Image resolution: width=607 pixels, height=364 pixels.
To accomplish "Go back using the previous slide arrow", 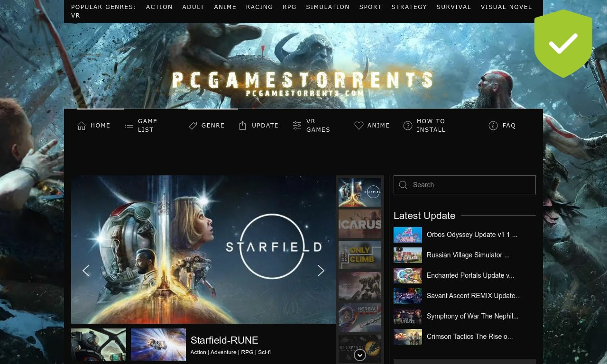I will pyautogui.click(x=86, y=271).
